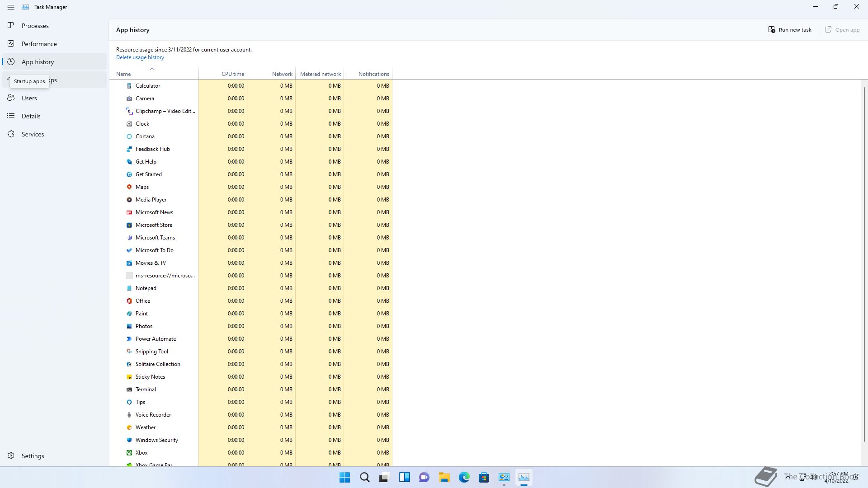The image size is (868, 488).
Task: Sort by CPU time column header
Action: pyautogui.click(x=223, y=72)
